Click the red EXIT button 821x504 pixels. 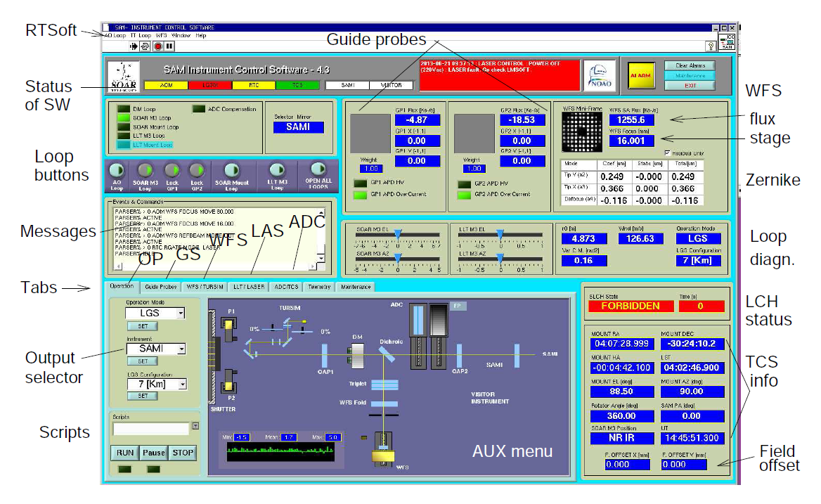pos(690,86)
